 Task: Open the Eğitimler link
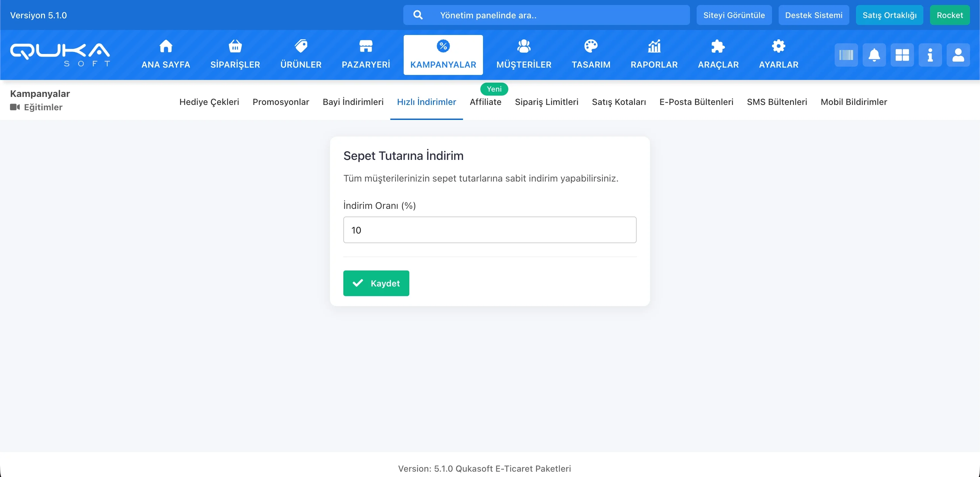(43, 107)
